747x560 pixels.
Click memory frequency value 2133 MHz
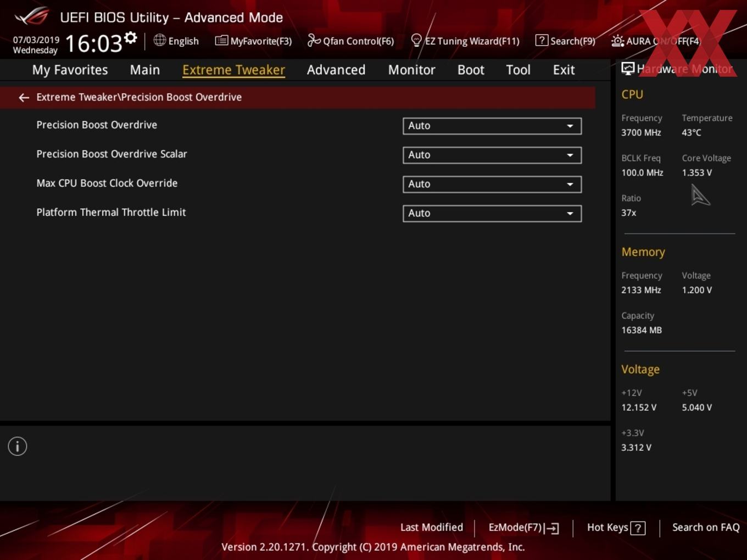[641, 290]
